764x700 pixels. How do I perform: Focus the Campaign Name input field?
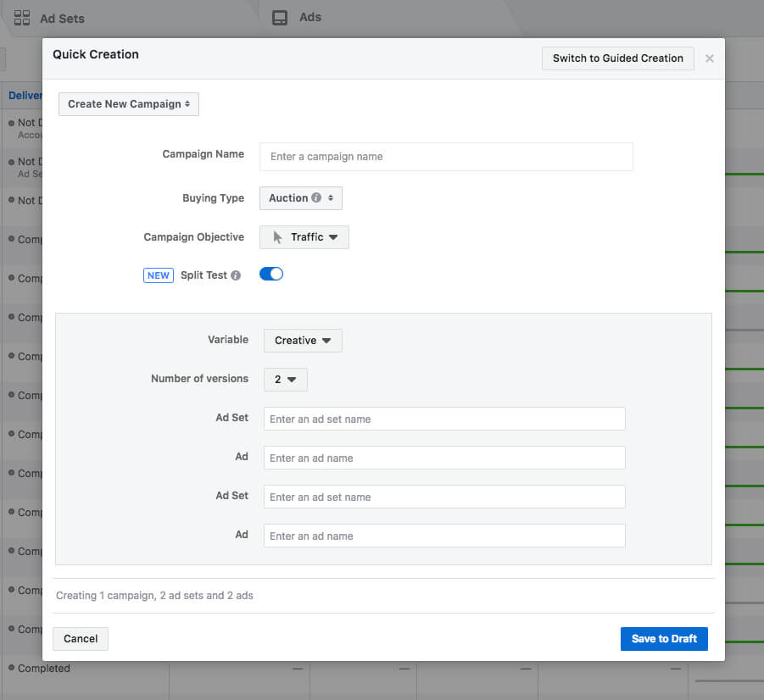point(446,157)
